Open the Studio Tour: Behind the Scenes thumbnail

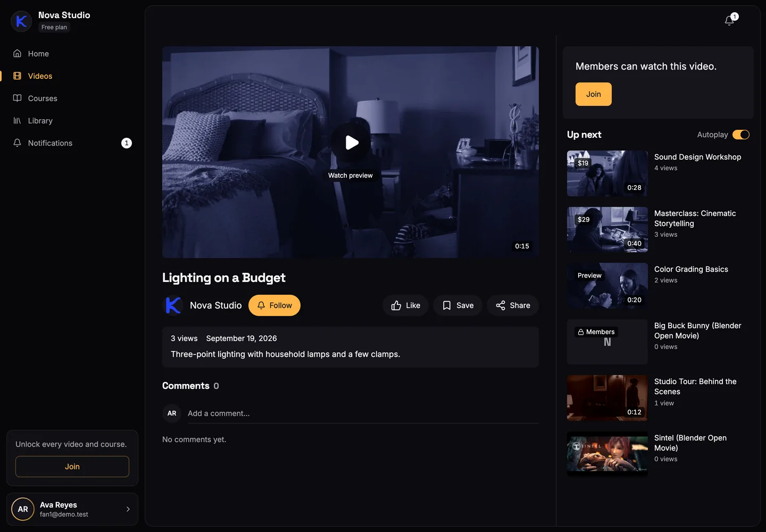pyautogui.click(x=607, y=398)
